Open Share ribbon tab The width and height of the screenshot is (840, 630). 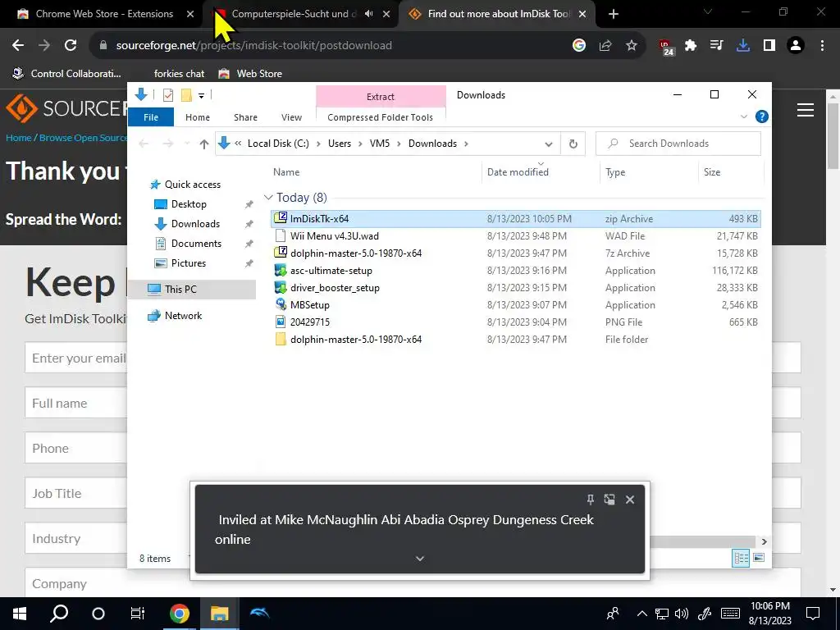[245, 117]
